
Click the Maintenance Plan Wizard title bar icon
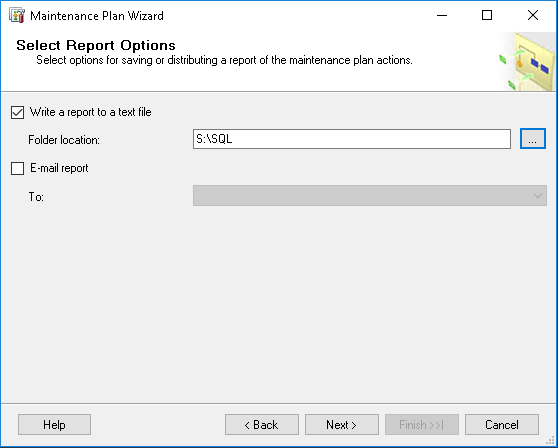(17, 16)
